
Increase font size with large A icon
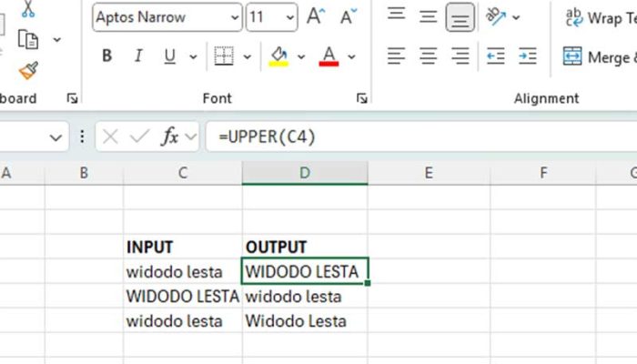tap(316, 16)
